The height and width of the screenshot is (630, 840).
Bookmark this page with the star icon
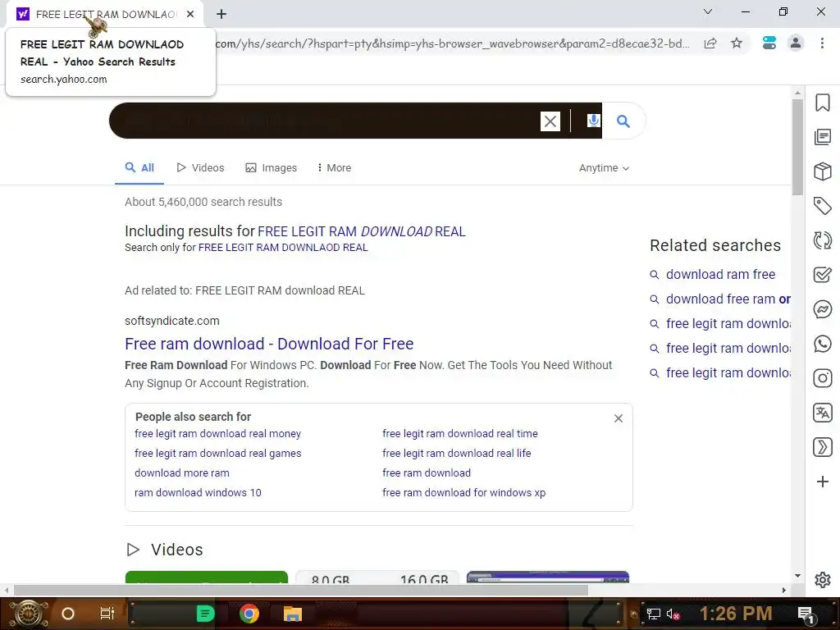point(737,43)
